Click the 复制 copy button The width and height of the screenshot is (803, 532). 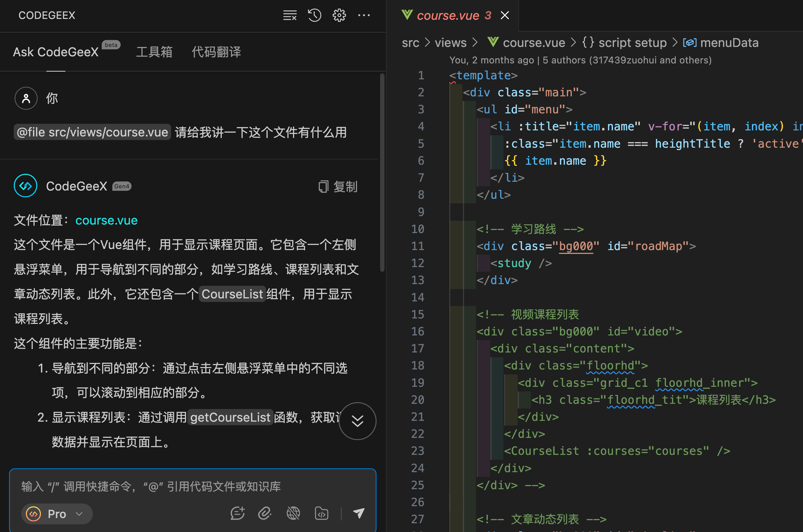pyautogui.click(x=338, y=186)
